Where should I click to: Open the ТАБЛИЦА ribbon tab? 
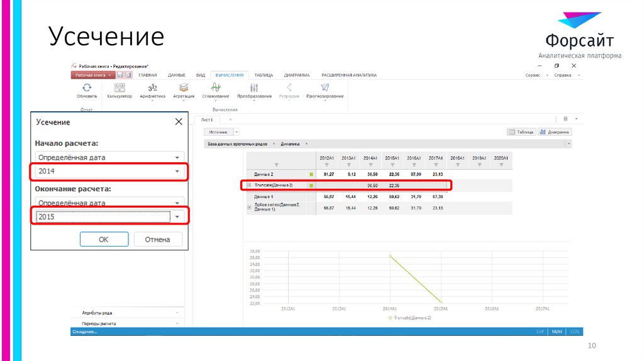(x=264, y=75)
